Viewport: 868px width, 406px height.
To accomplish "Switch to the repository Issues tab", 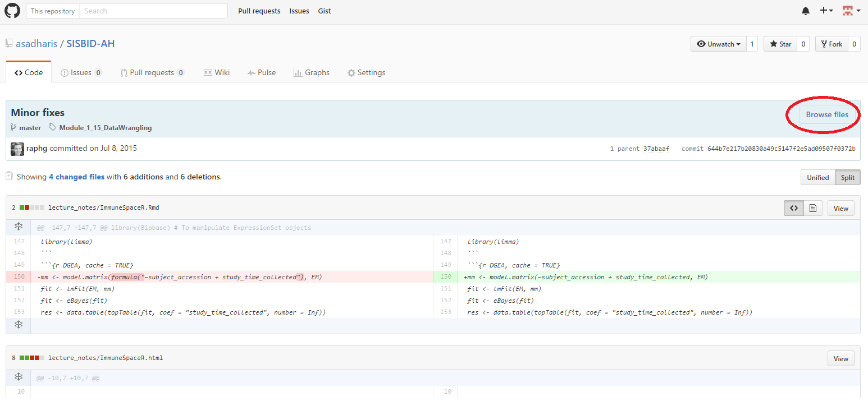I will [81, 72].
